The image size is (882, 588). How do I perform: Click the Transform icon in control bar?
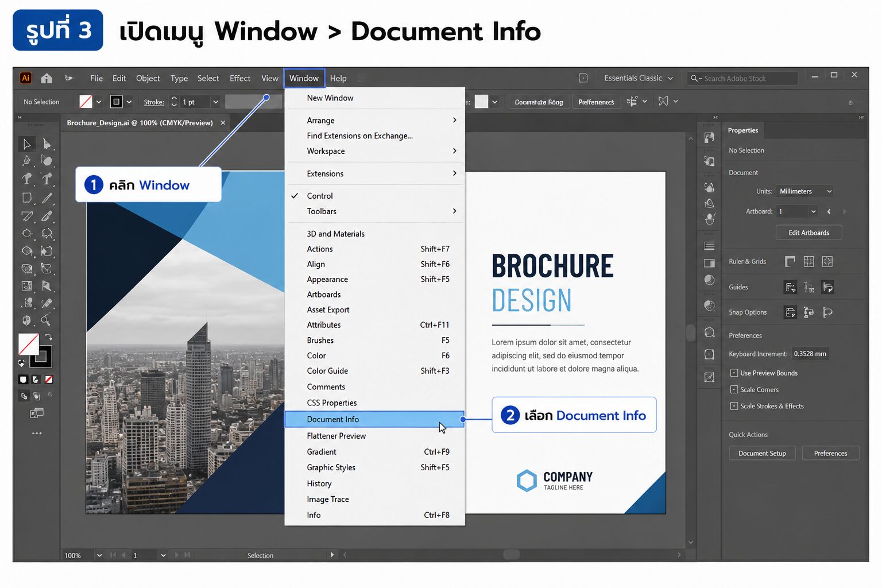(663, 102)
